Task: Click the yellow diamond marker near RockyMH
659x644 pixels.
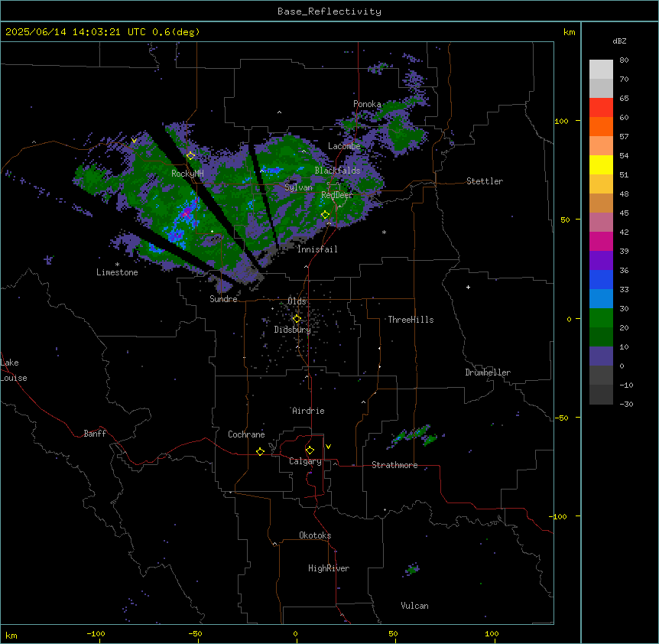Action: coord(190,156)
